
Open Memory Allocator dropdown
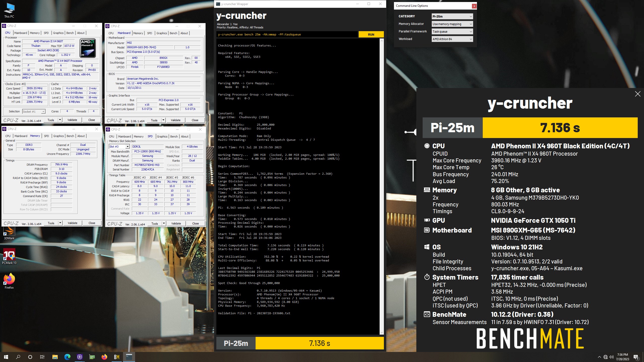452,24
